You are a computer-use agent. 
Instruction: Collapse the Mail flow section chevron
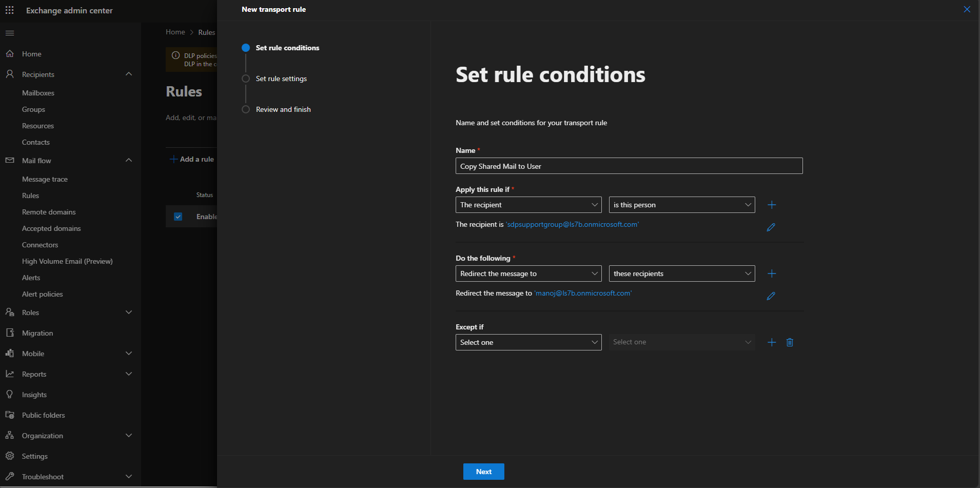click(x=129, y=160)
